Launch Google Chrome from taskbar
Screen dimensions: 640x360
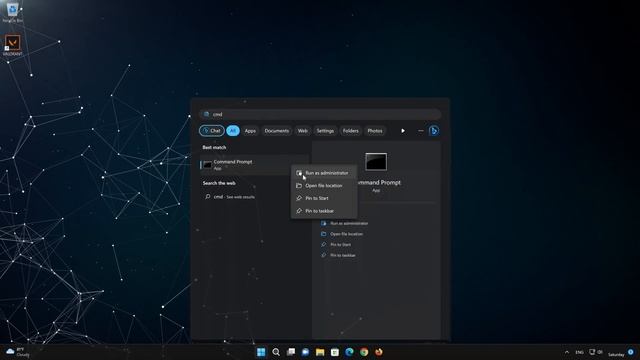click(x=364, y=352)
